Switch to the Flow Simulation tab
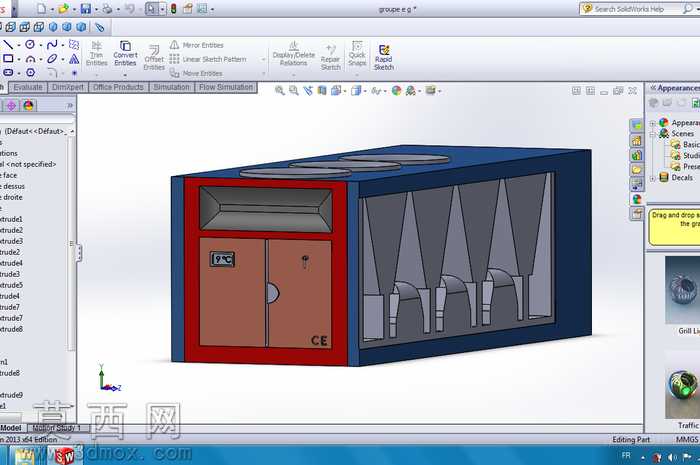The image size is (700, 465). pos(226,87)
